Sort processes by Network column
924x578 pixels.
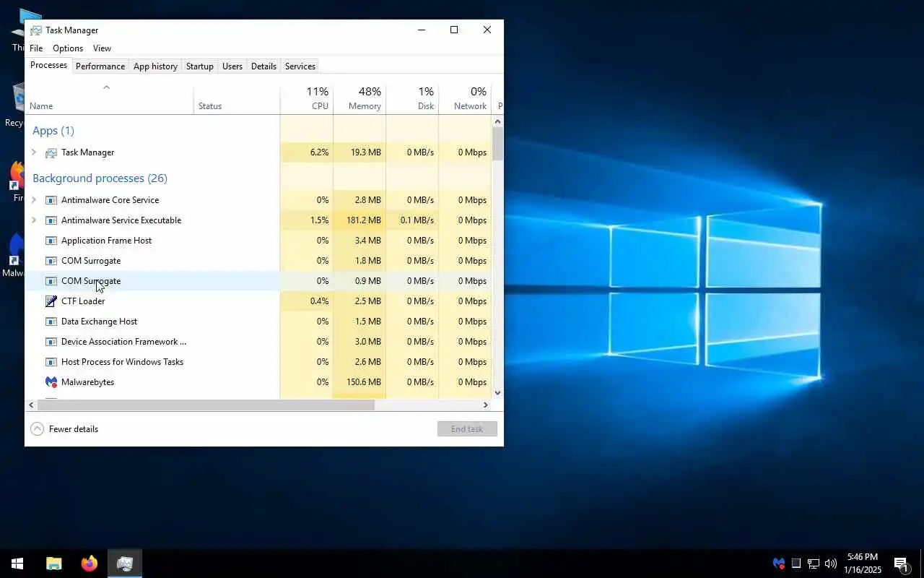465,99
